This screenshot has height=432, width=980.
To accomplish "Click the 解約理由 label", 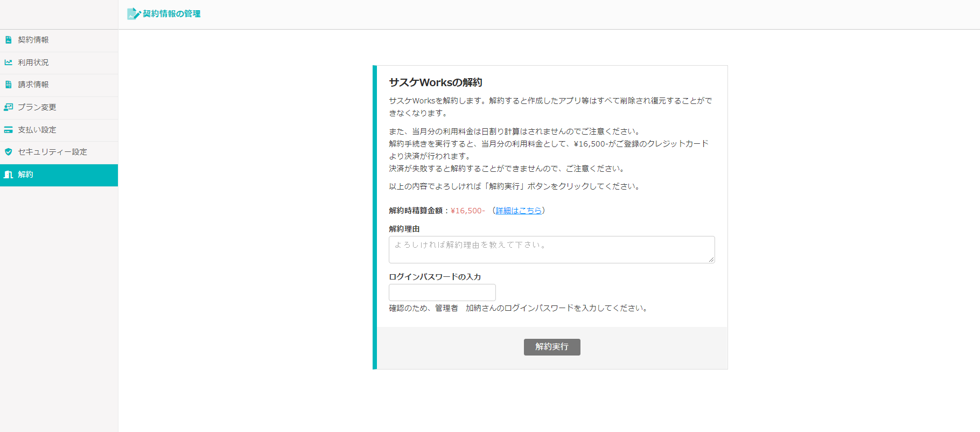I will pyautogui.click(x=404, y=229).
